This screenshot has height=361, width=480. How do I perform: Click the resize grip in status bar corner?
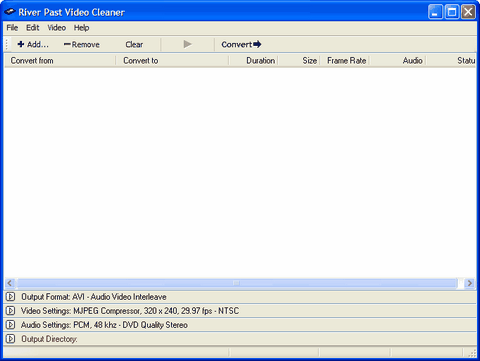472,353
